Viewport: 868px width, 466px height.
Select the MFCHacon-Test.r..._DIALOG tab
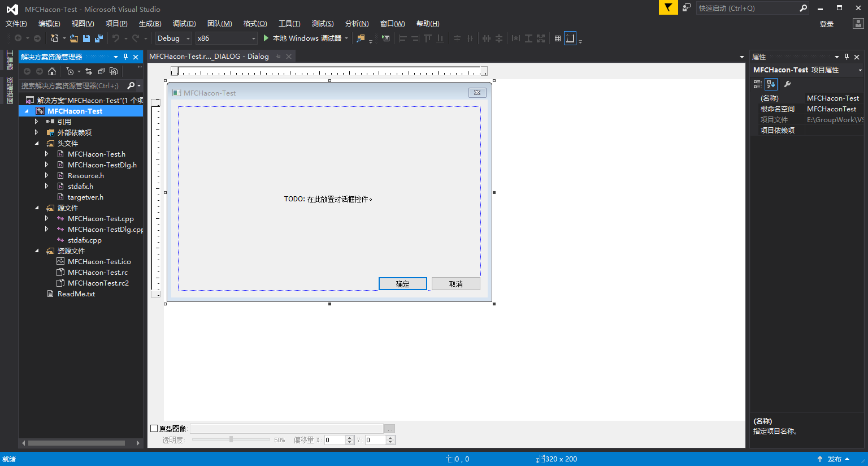209,56
